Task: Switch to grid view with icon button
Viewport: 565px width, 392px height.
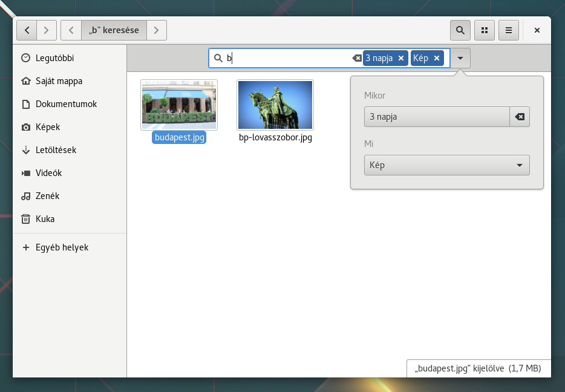Action: 484,30
